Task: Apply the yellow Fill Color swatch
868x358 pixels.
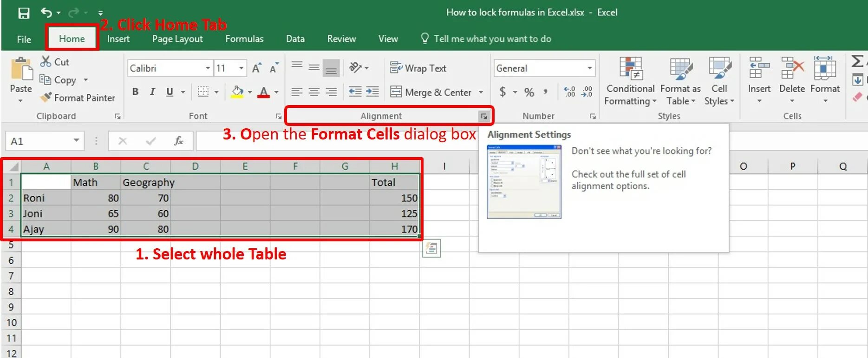Action: coord(237,92)
